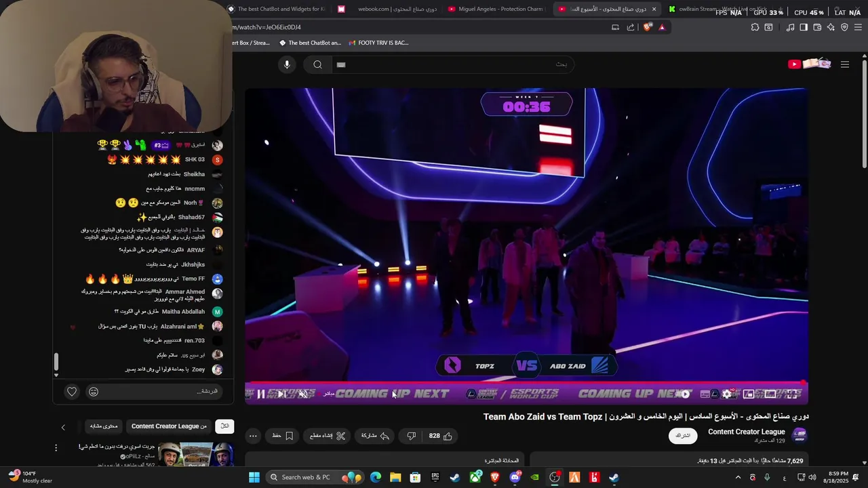Screen dimensions: 868x488
Task: Show hidden system tray icons
Action: pos(738,477)
